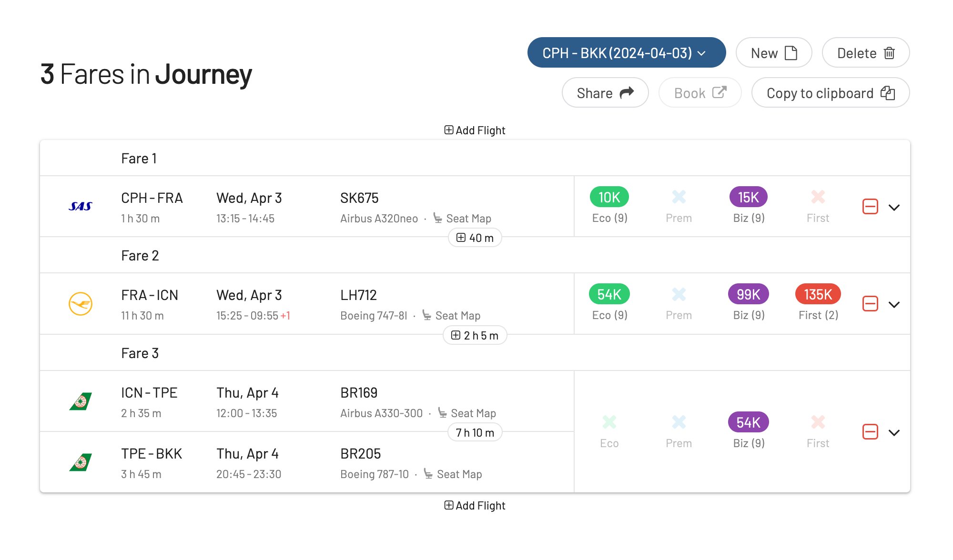Click Add Flight above Fare 1
This screenshot has width=953, height=560.
(475, 130)
